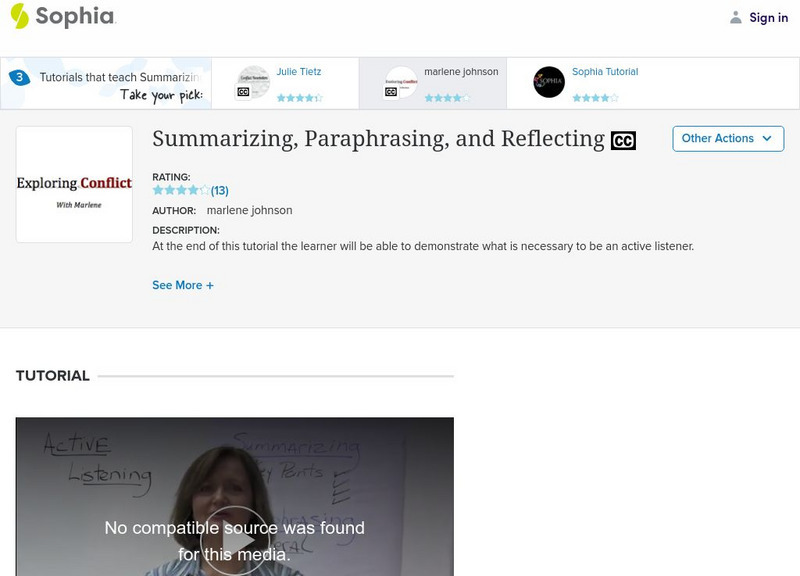Click the TUTORIAL section heading
Image resolution: width=800 pixels, height=576 pixels.
point(53,376)
